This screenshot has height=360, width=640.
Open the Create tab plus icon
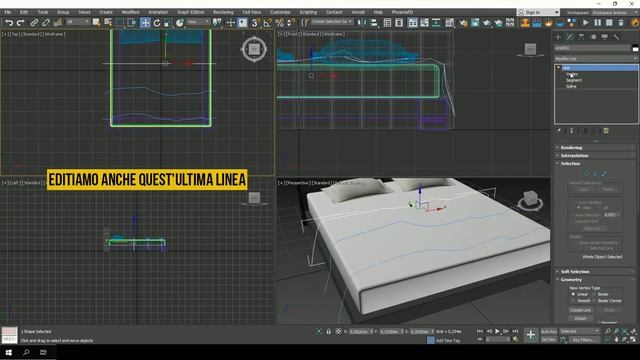pyautogui.click(x=558, y=37)
